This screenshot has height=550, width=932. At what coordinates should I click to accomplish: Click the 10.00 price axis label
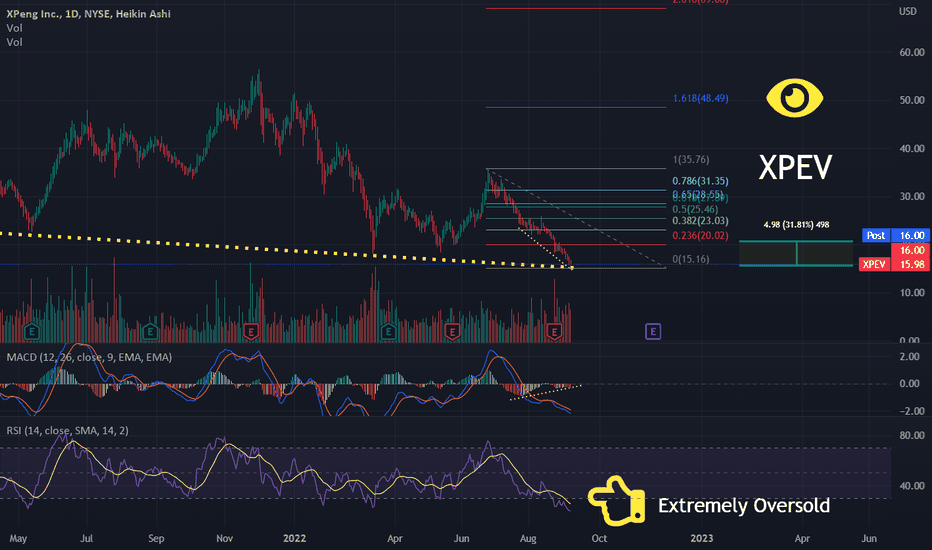pyautogui.click(x=912, y=293)
